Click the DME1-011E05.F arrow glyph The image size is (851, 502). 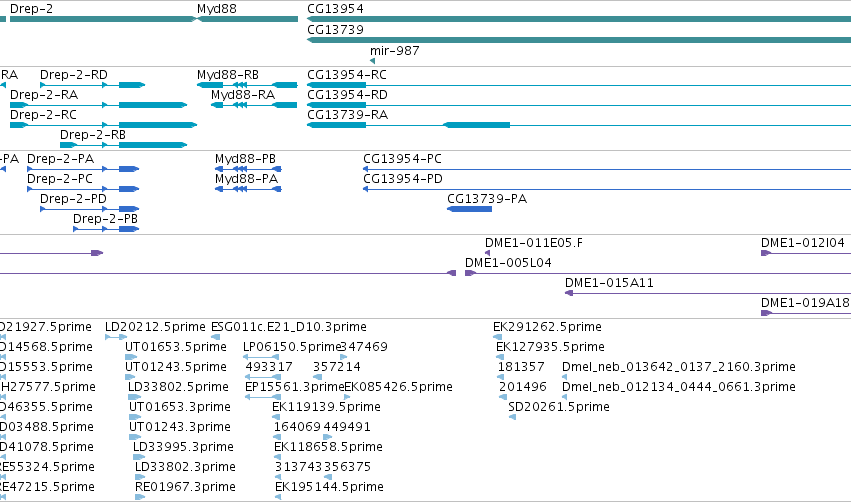tap(487, 253)
